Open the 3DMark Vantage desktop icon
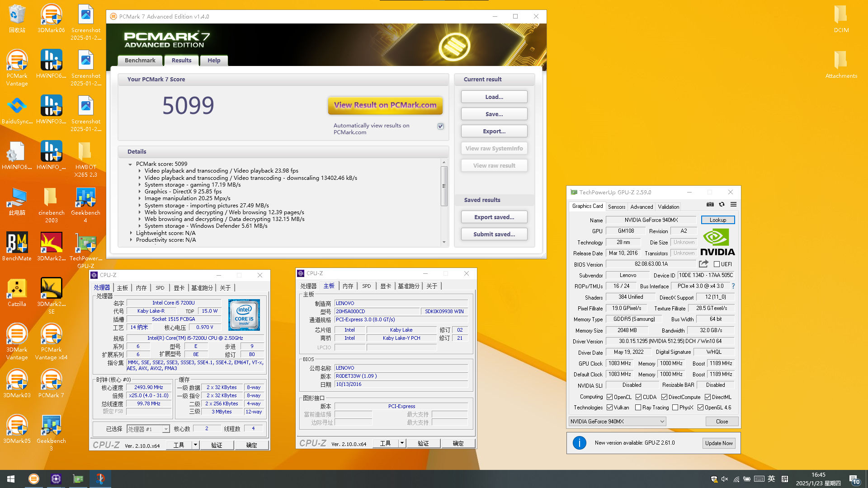Image resolution: width=868 pixels, height=488 pixels. (x=17, y=342)
